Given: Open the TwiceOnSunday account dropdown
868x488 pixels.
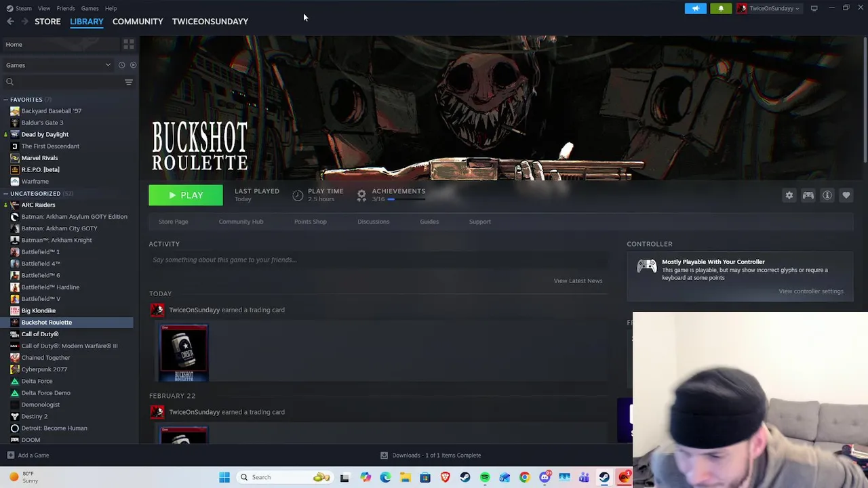Looking at the screenshot, I should [x=769, y=8].
